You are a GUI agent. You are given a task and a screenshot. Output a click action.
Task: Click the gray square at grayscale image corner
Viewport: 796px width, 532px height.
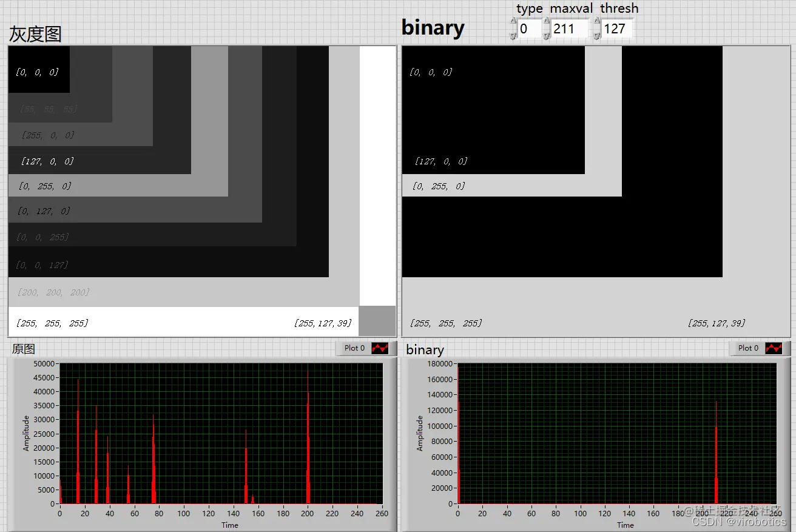[x=377, y=321]
